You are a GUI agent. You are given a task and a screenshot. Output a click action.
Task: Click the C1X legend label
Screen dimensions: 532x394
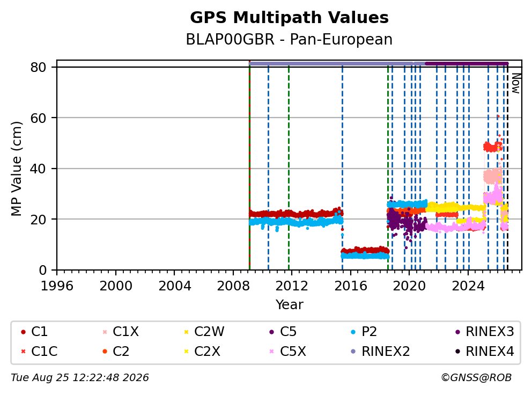click(x=125, y=332)
